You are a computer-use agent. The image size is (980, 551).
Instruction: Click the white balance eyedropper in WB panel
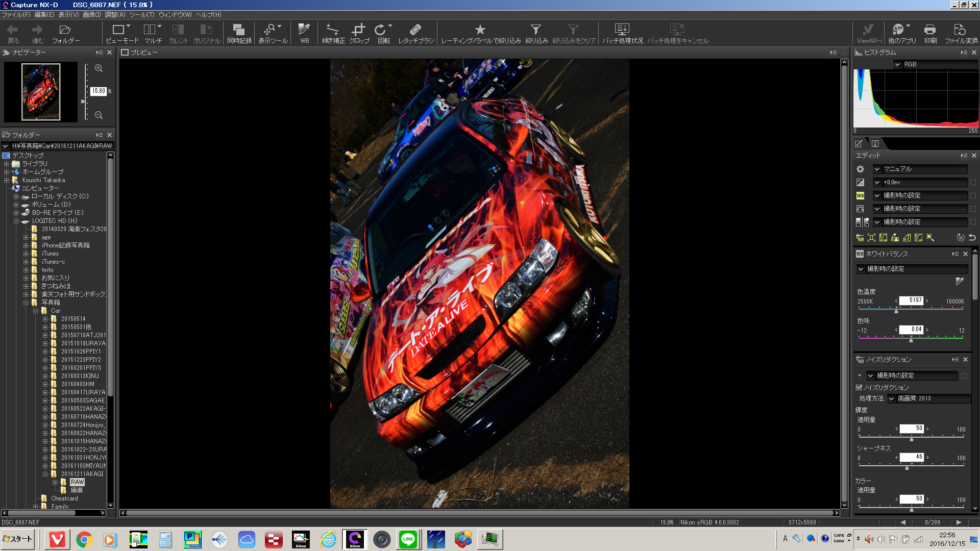click(x=959, y=281)
